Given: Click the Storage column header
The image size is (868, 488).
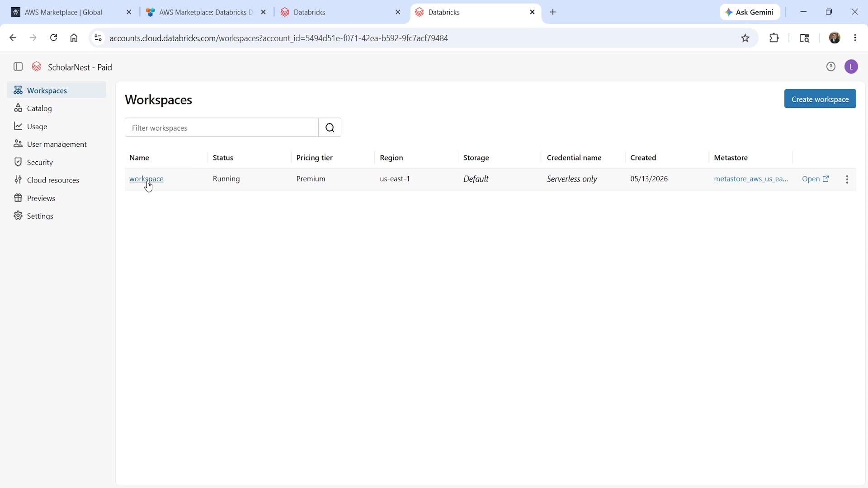Looking at the screenshot, I should coord(476,158).
